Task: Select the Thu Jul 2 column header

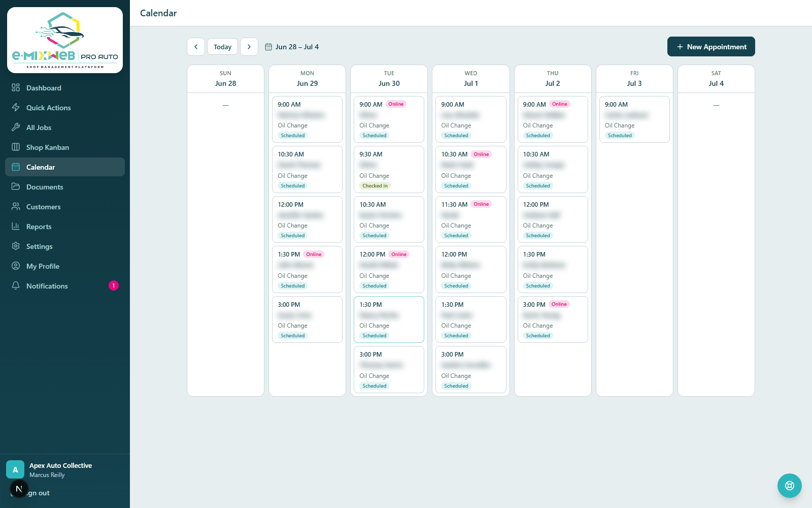Action: tap(553, 79)
